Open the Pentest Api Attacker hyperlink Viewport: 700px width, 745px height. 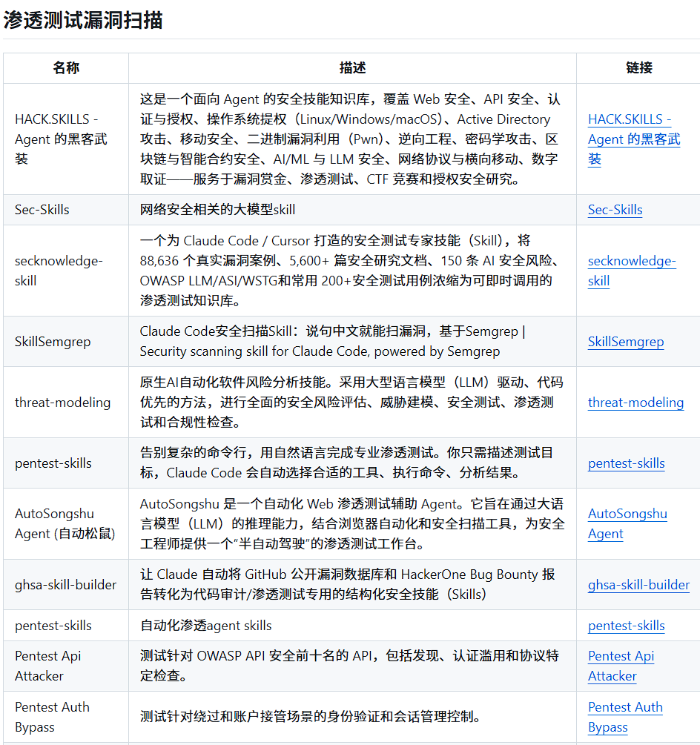[621, 666]
